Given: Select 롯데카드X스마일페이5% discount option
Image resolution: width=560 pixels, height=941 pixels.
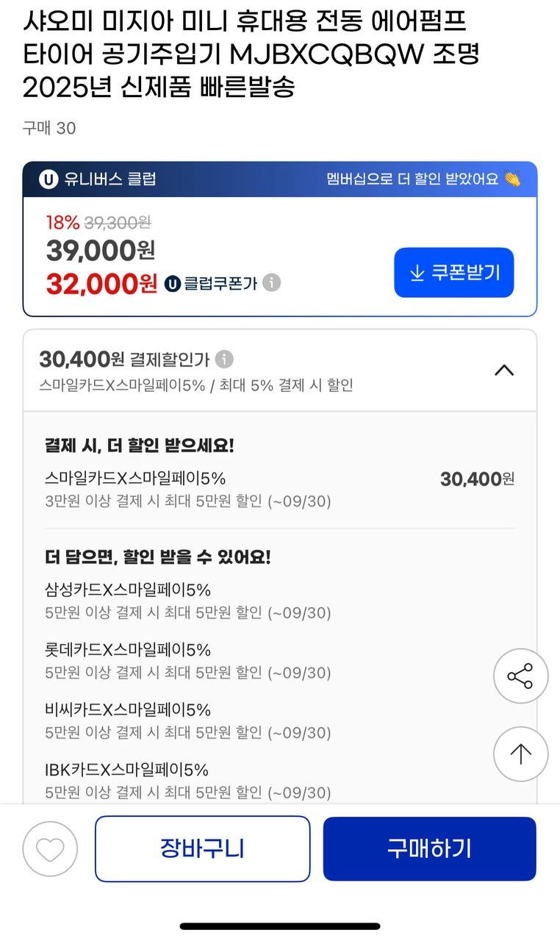Looking at the screenshot, I should pos(128,650).
